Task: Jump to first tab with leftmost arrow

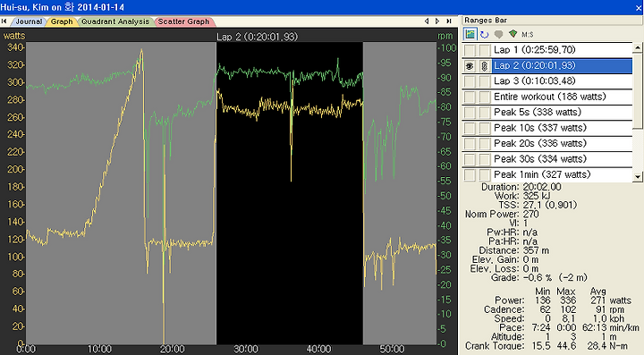Action: pyautogui.click(x=4, y=21)
